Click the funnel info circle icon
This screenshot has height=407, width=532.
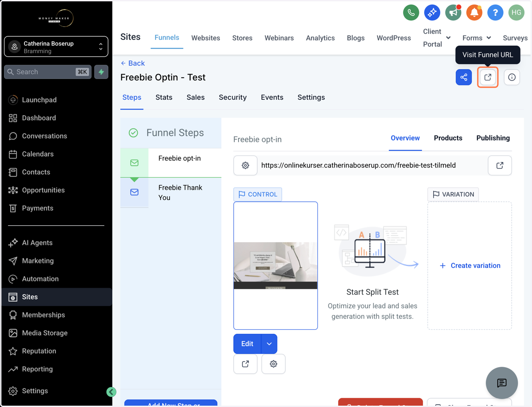coord(512,77)
